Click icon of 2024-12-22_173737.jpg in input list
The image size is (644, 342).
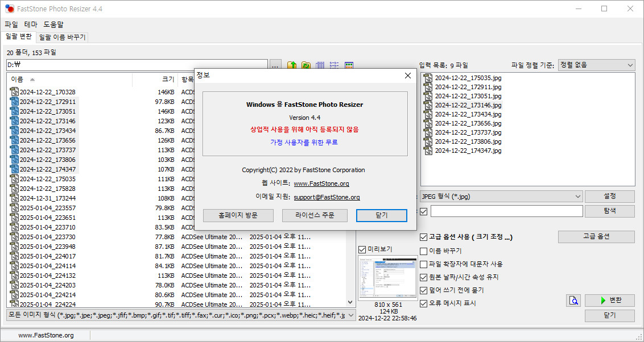428,132
